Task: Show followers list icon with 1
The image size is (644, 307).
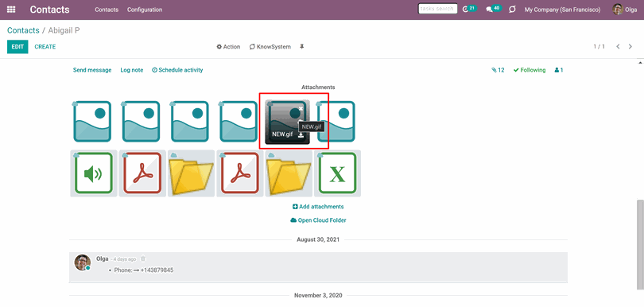Action: click(x=559, y=70)
